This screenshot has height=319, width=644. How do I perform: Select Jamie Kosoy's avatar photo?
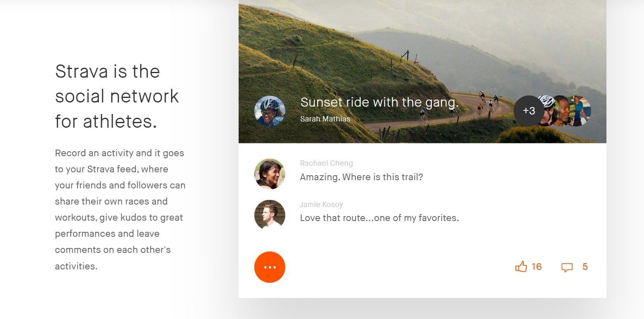point(270,215)
